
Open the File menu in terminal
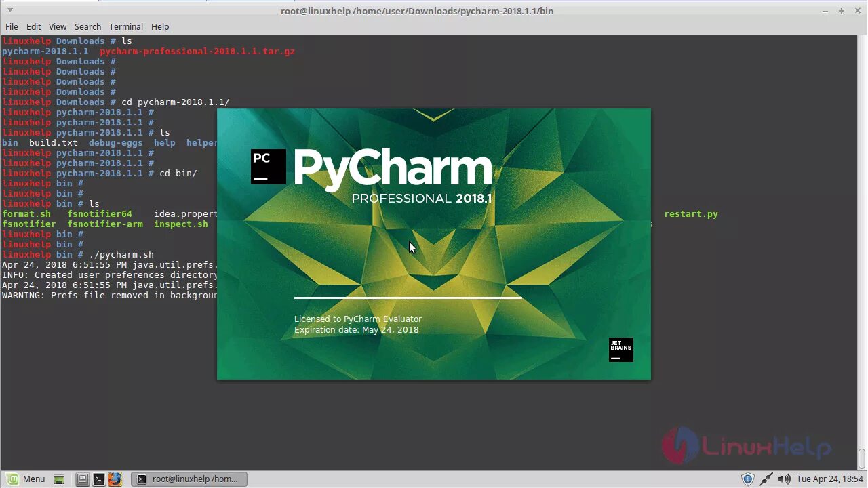pyautogui.click(x=12, y=26)
